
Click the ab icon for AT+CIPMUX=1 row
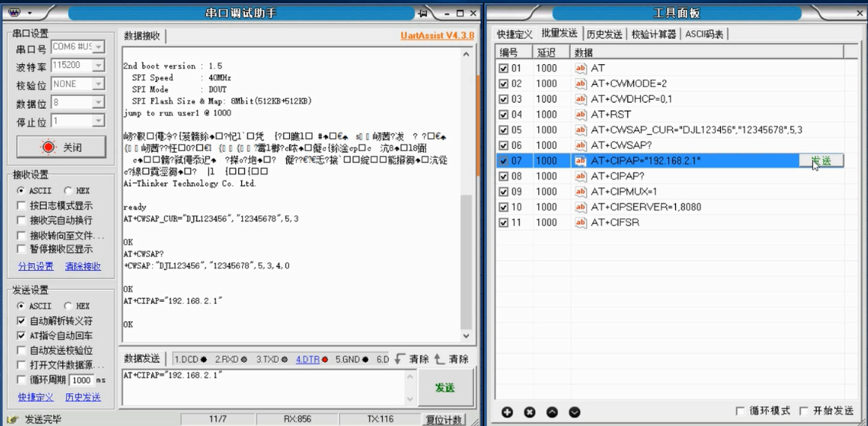pyautogui.click(x=580, y=191)
